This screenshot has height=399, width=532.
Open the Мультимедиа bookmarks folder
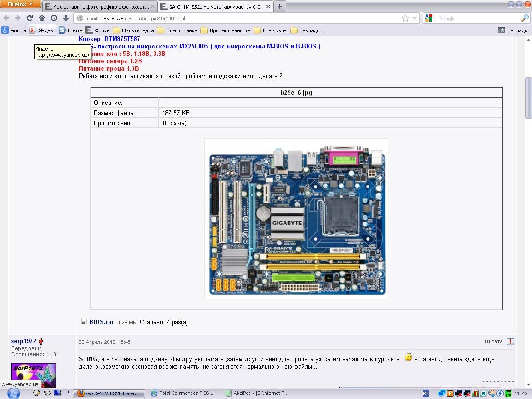(x=133, y=30)
